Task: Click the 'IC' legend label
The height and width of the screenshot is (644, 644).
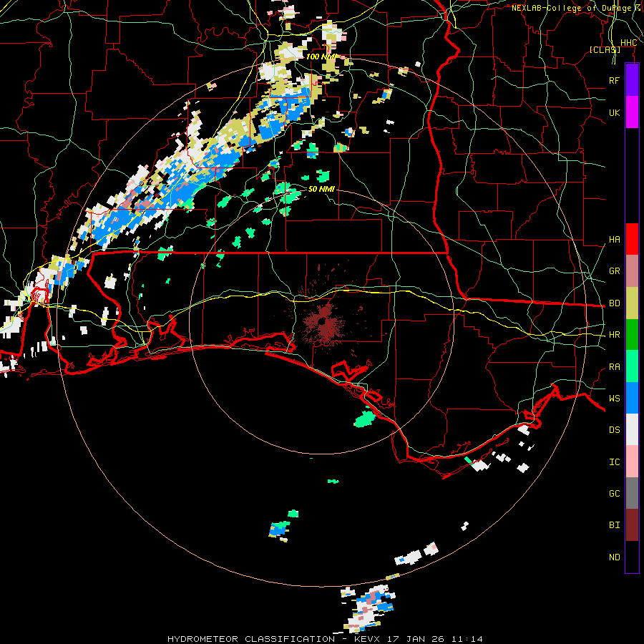Action: point(614,462)
